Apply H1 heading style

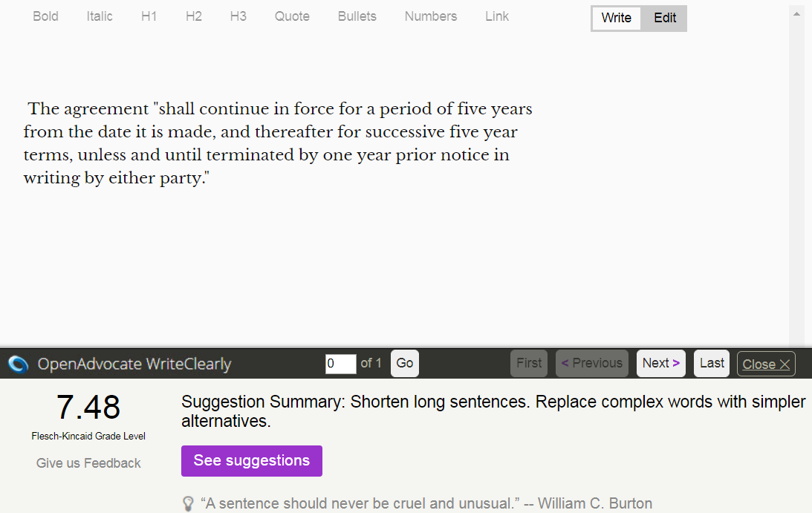tap(149, 16)
